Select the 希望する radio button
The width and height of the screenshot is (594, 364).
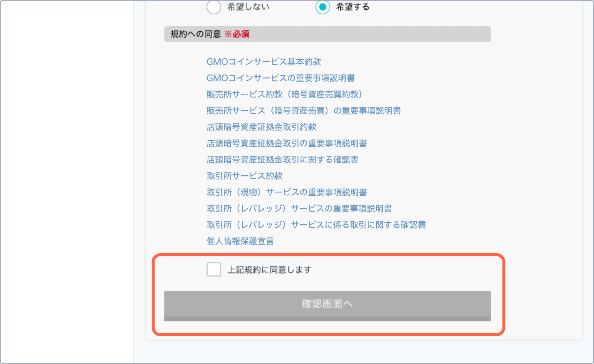pyautogui.click(x=323, y=7)
